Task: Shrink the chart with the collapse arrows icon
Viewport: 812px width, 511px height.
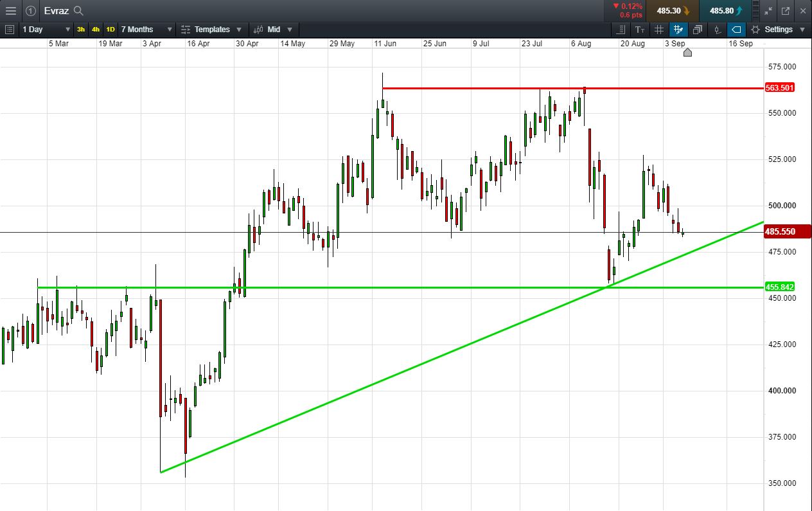Action: tap(768, 11)
